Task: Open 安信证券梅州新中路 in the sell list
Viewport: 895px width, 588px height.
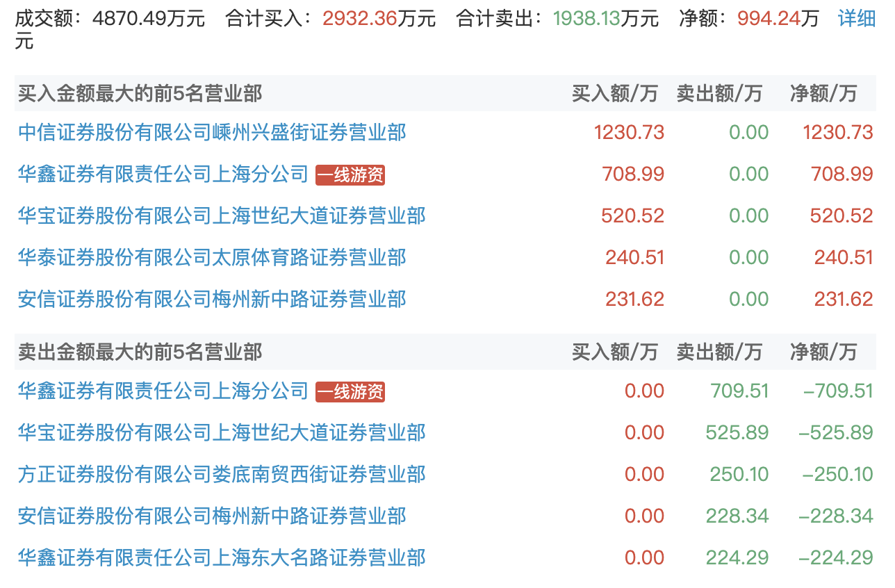Action: pos(212,516)
